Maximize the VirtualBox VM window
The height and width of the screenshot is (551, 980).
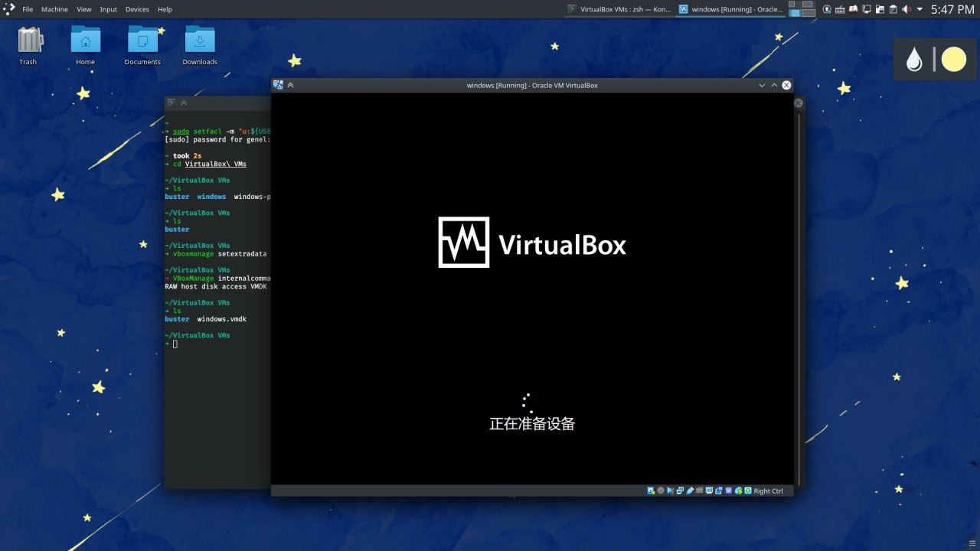tap(774, 85)
